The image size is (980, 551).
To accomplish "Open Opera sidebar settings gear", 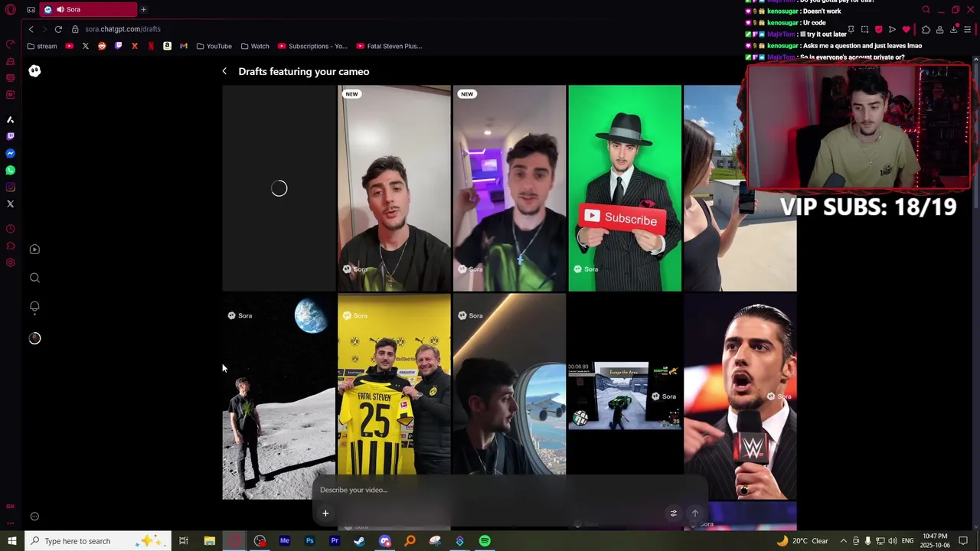I will (x=11, y=262).
